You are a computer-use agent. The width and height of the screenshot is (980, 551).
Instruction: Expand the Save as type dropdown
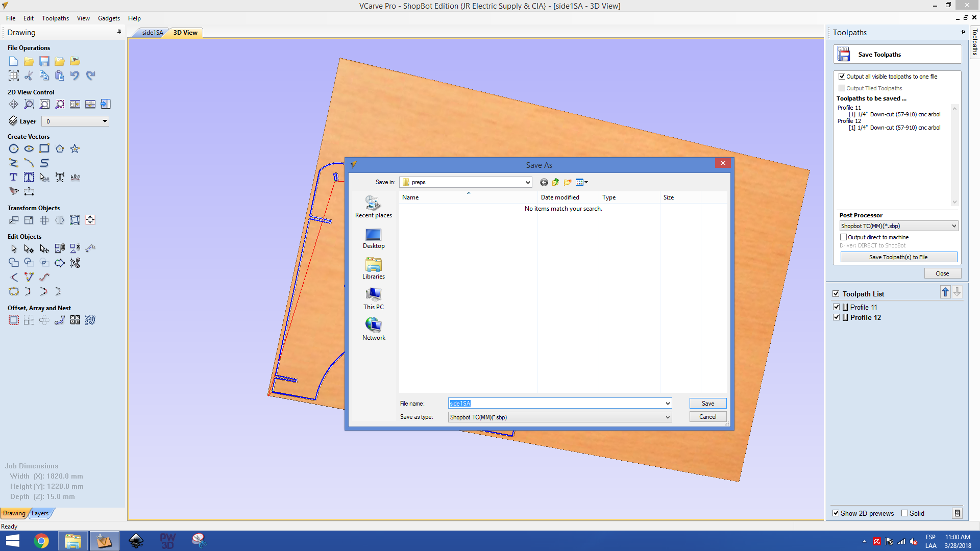[666, 417]
